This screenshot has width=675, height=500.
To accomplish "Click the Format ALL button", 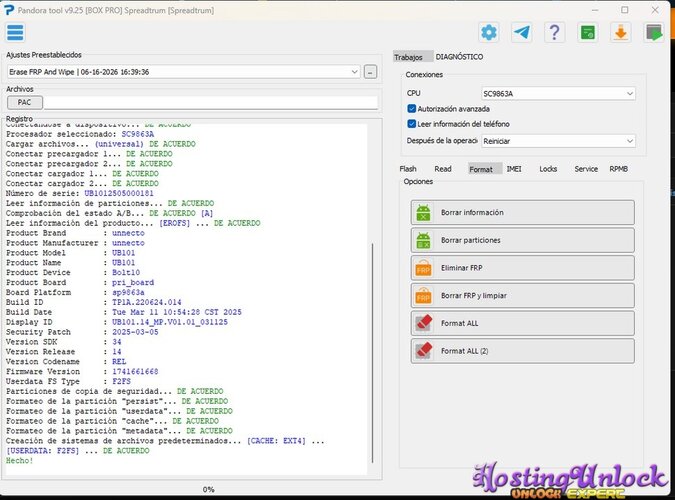I will pos(523,323).
